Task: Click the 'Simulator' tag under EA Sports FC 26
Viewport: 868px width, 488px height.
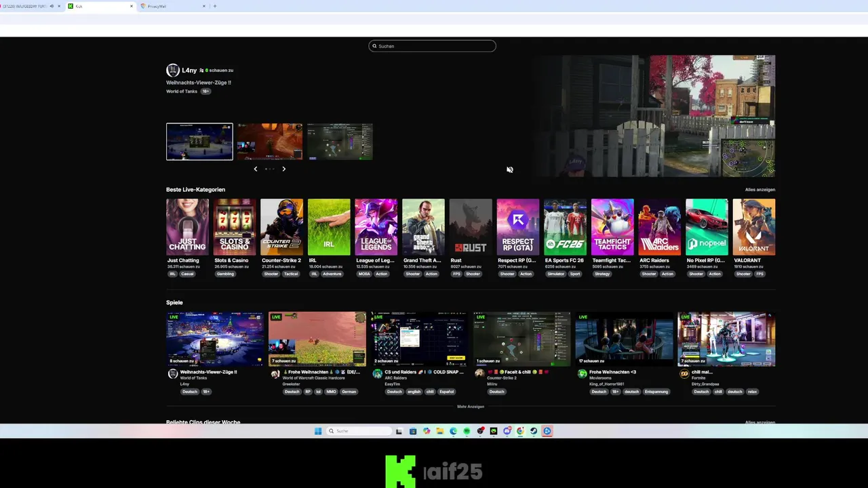Action: (555, 274)
